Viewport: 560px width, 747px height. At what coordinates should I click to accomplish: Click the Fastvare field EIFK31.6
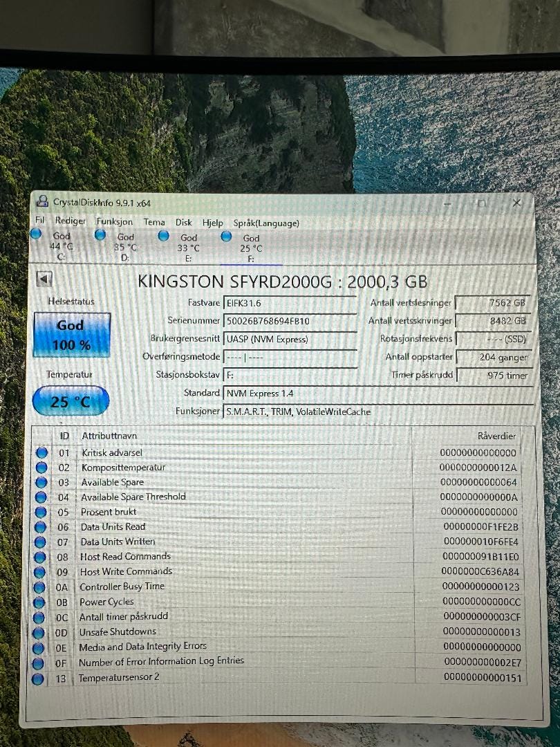pyautogui.click(x=290, y=303)
